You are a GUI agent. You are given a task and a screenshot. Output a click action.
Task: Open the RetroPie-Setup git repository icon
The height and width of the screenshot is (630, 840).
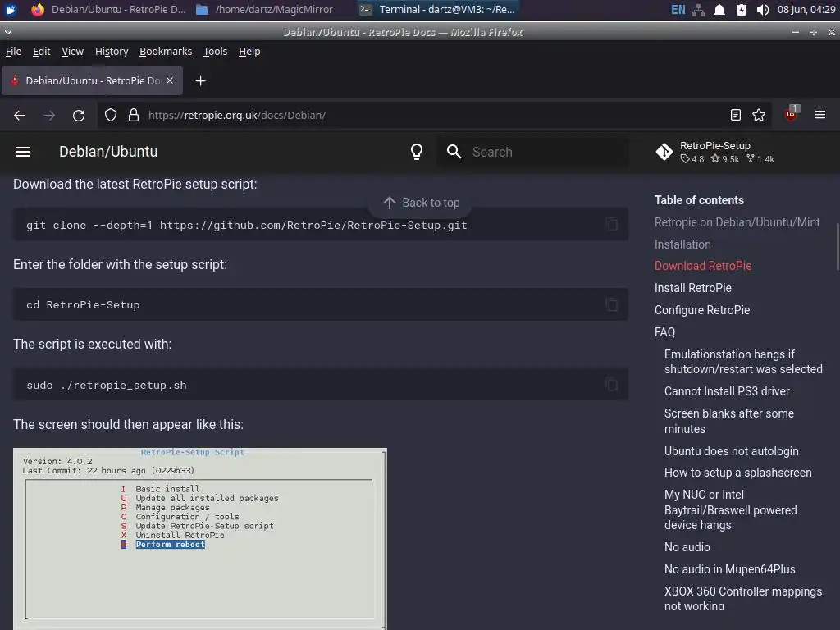(x=664, y=152)
